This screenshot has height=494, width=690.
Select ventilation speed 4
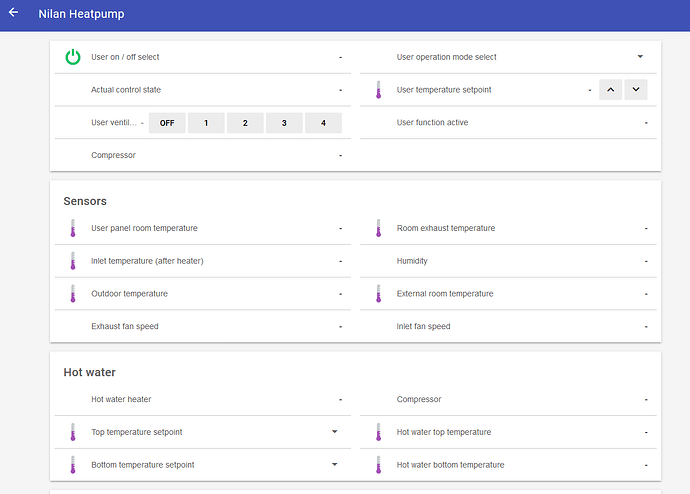click(323, 123)
